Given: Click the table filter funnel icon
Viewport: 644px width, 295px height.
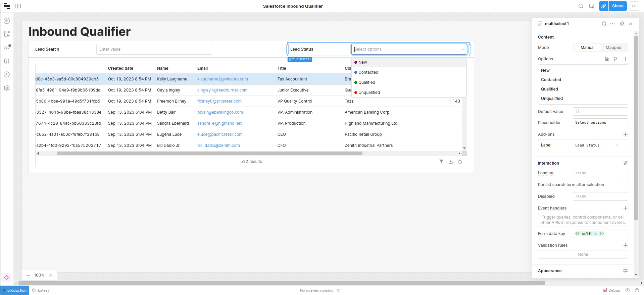Looking at the screenshot, I should [441, 162].
